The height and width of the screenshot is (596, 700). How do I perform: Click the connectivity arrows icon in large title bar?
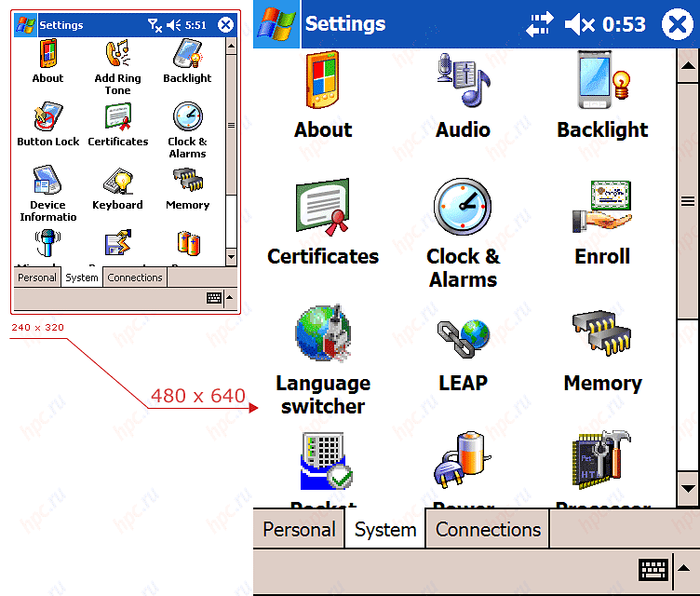tap(539, 24)
